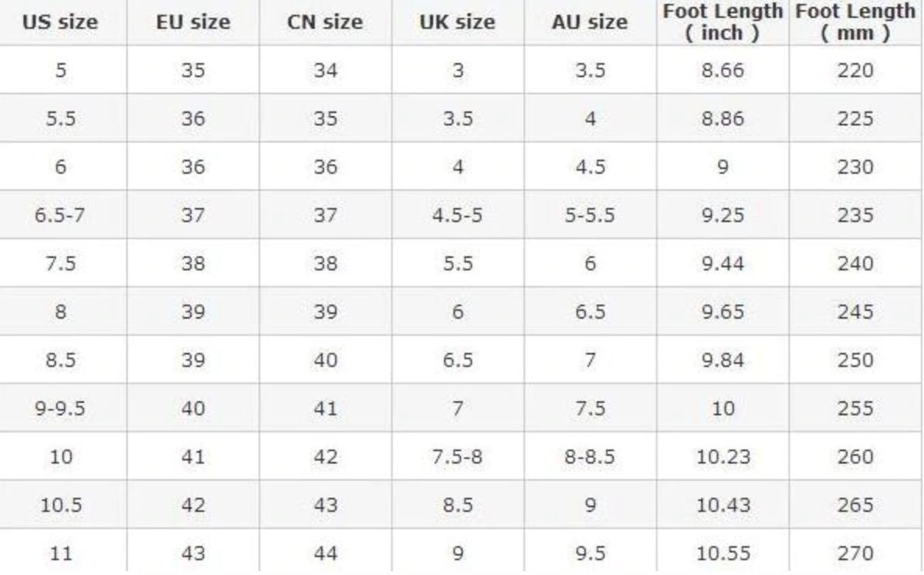
Task: Select the 10.55 inch foot length cell
Action: tap(724, 554)
